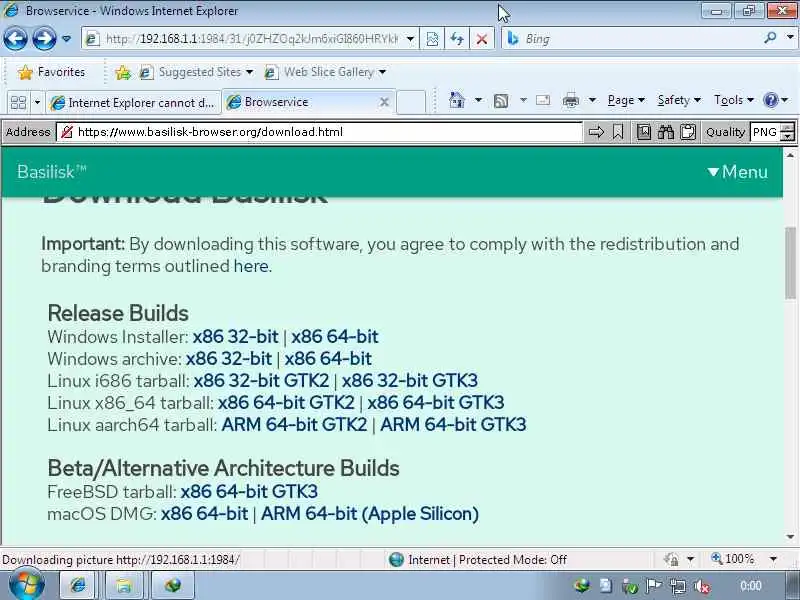Click the Internet Explorer taskbar icon
The width and height of the screenshot is (800, 600).
[x=78, y=585]
